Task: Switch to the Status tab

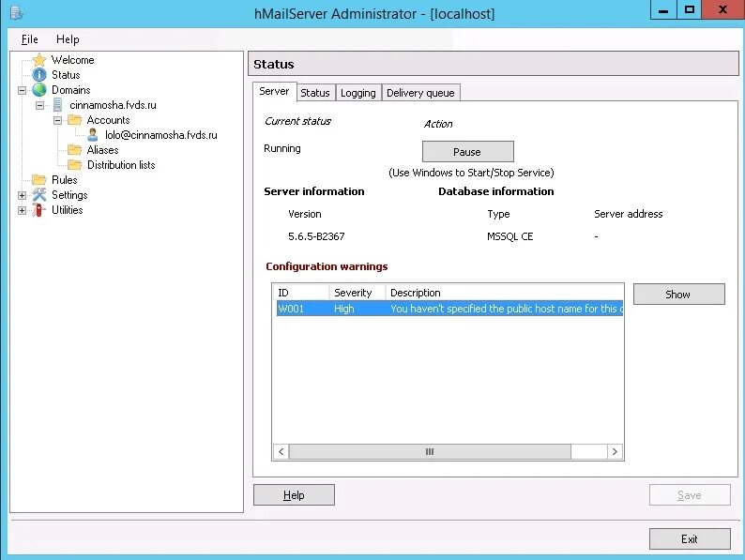Action: click(x=315, y=93)
